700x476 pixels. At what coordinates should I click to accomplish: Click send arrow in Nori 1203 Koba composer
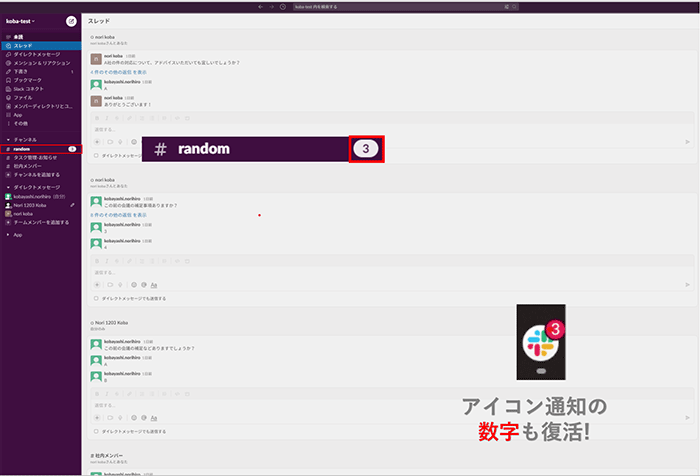tap(688, 418)
